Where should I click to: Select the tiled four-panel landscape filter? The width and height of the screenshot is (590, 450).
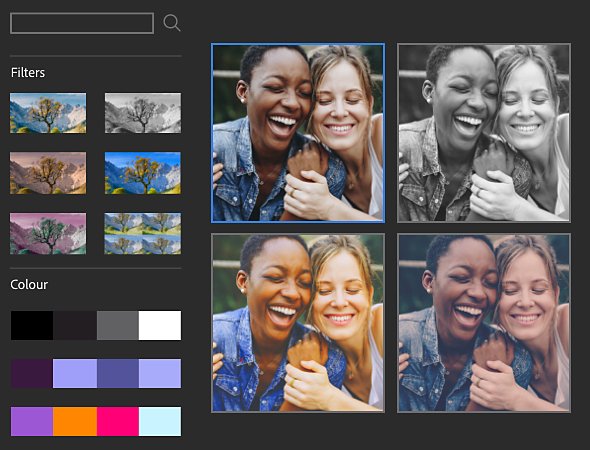pos(143,234)
